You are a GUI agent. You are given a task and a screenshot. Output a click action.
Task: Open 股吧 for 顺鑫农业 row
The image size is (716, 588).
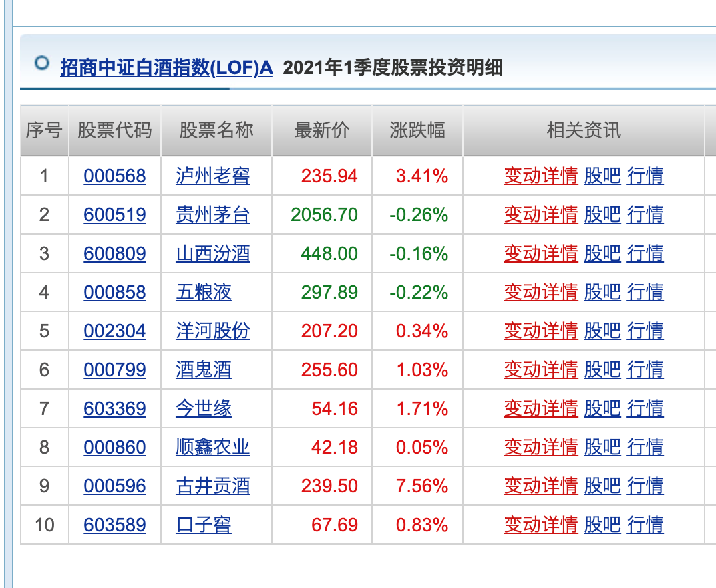[602, 447]
